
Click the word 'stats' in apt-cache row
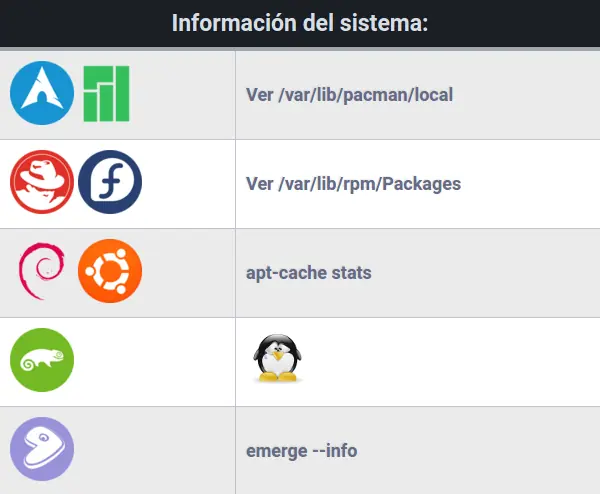coord(351,273)
